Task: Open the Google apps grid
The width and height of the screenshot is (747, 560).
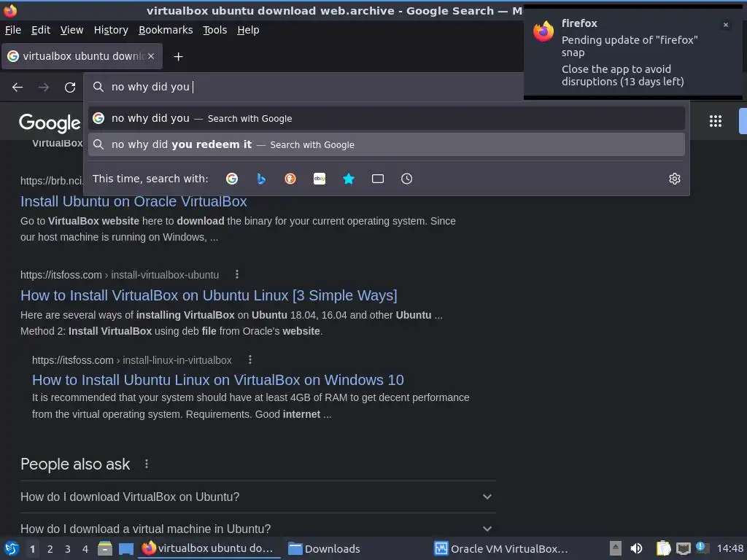Action: 716,121
